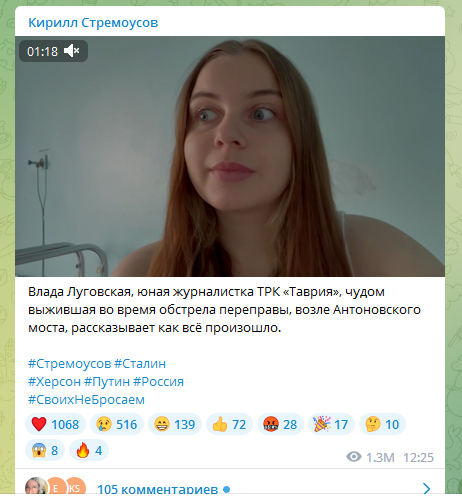
Task: Add the party popper reaction (17)
Action: coord(331,424)
